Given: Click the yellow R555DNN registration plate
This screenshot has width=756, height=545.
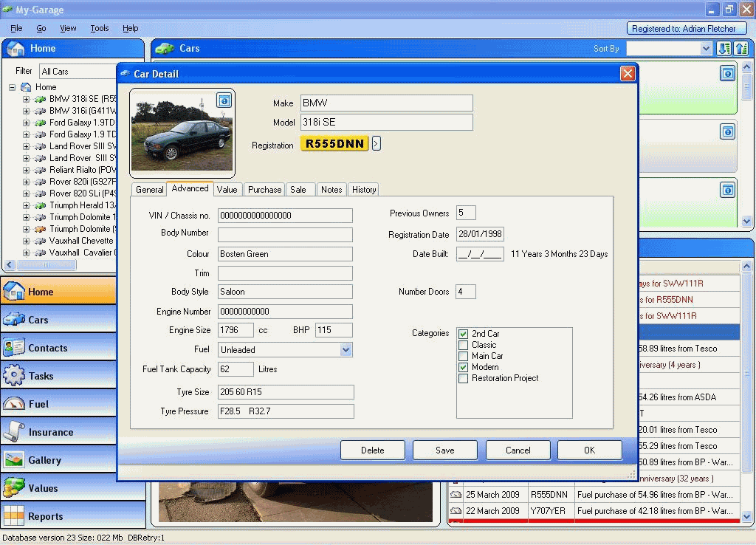Looking at the screenshot, I should tap(334, 143).
